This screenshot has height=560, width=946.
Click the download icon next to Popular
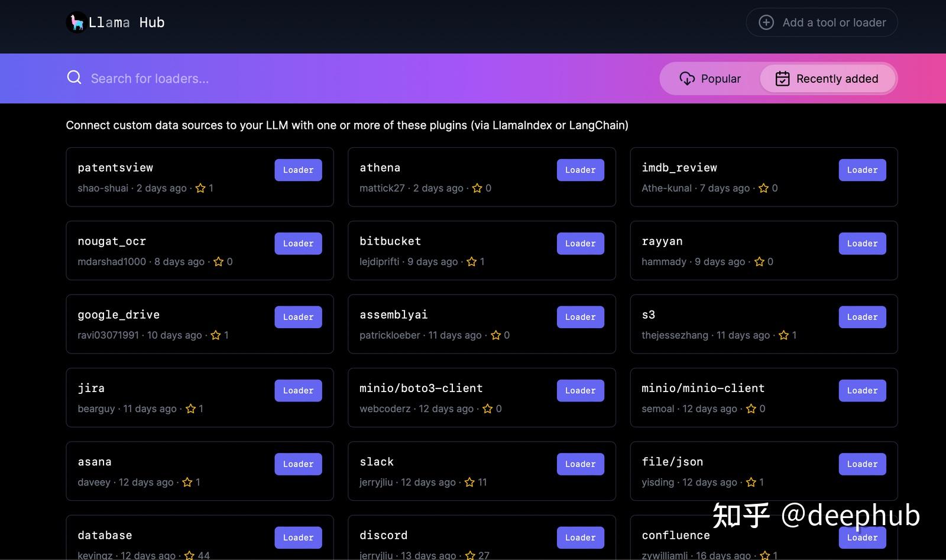687,78
